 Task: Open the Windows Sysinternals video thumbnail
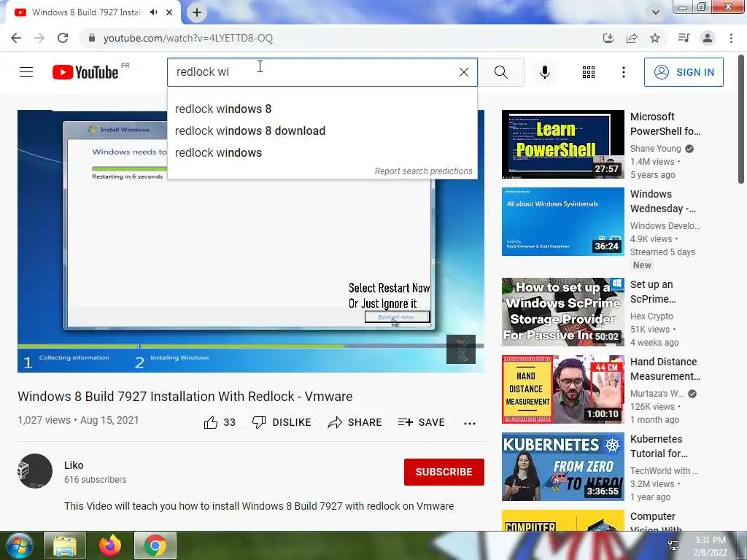pyautogui.click(x=562, y=222)
